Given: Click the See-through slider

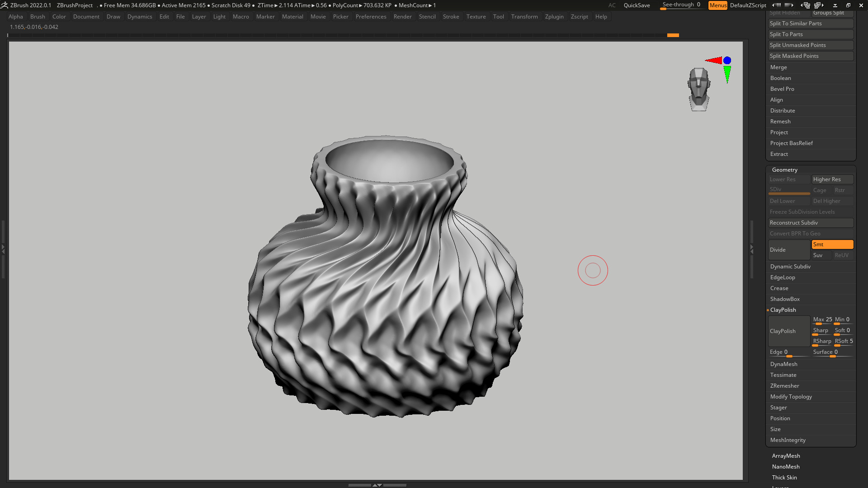Looking at the screenshot, I should (x=681, y=5).
